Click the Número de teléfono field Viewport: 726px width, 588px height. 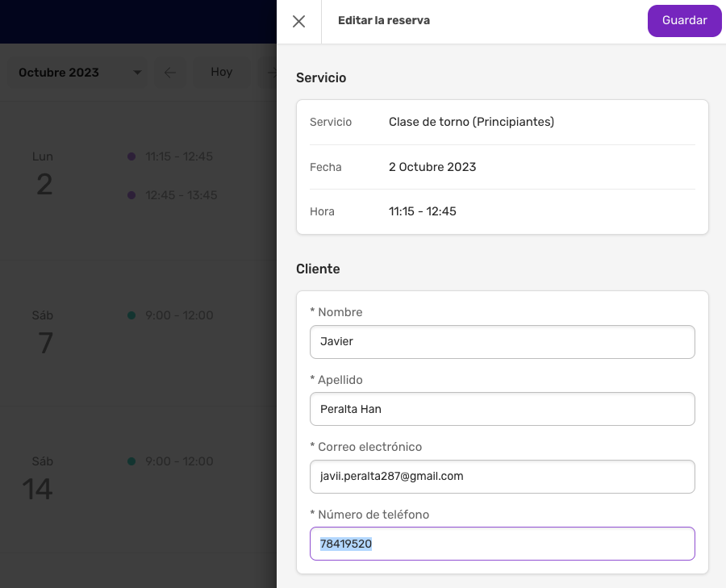503,544
